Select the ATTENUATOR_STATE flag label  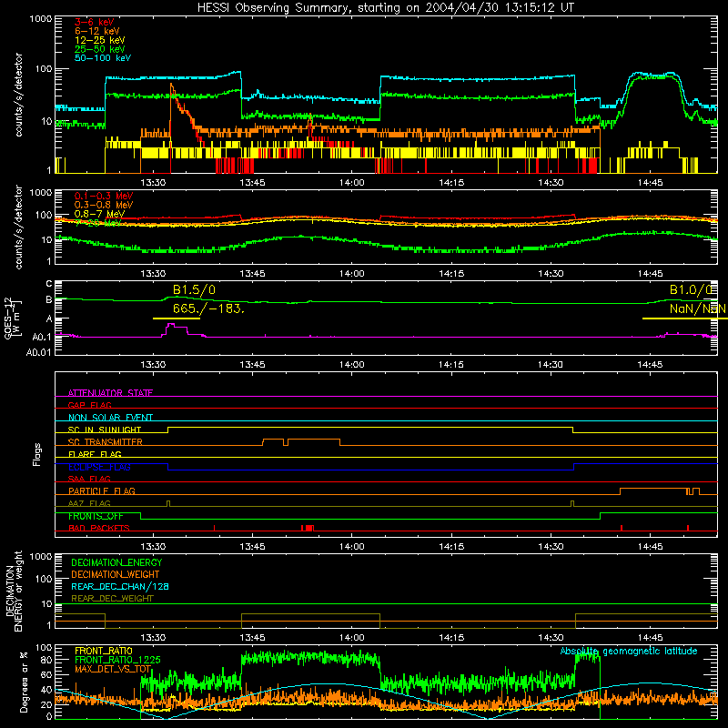click(x=110, y=393)
